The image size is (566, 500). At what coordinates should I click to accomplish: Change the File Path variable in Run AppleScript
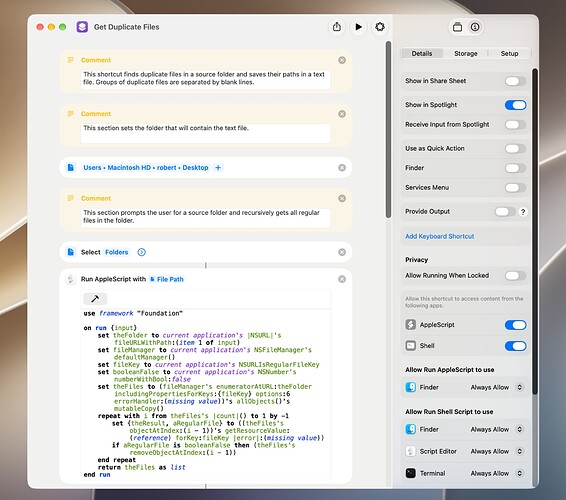(166, 279)
